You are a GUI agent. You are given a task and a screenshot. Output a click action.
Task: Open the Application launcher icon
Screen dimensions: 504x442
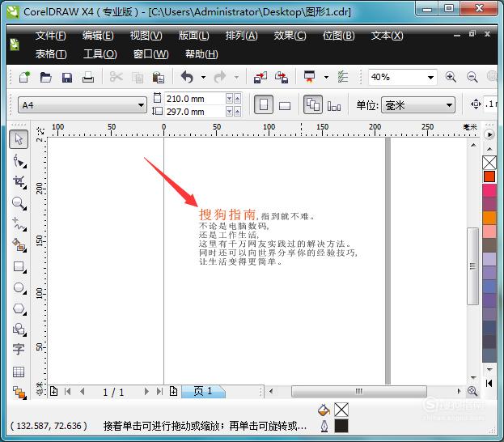[309, 77]
